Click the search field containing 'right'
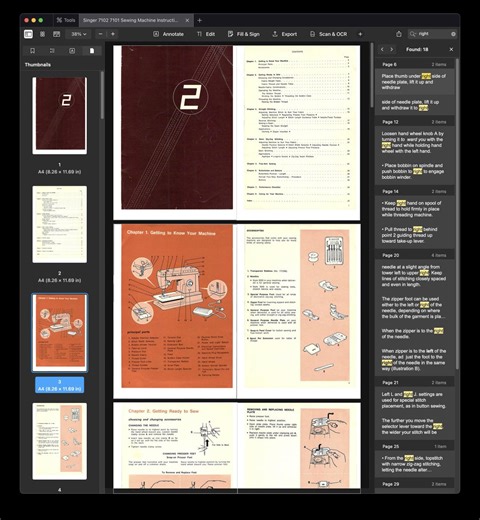 click(433, 34)
